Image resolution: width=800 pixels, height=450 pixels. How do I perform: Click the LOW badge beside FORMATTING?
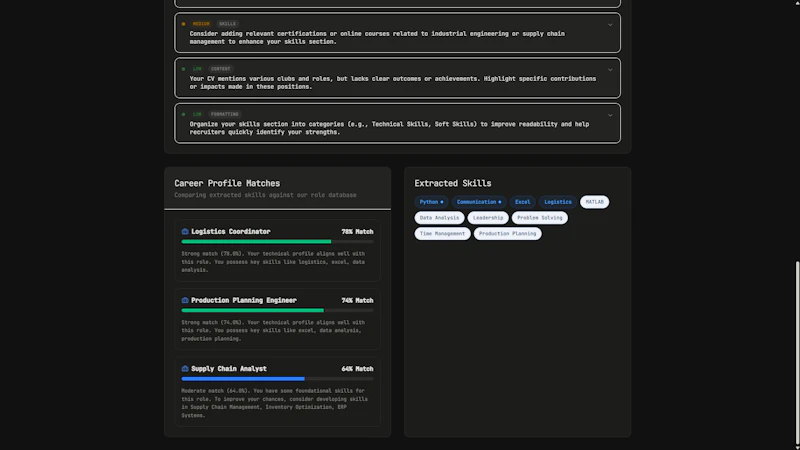[197, 114]
